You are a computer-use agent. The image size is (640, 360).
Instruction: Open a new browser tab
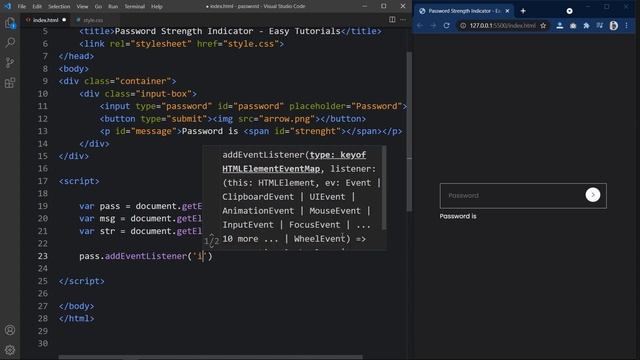pyautogui.click(x=523, y=11)
